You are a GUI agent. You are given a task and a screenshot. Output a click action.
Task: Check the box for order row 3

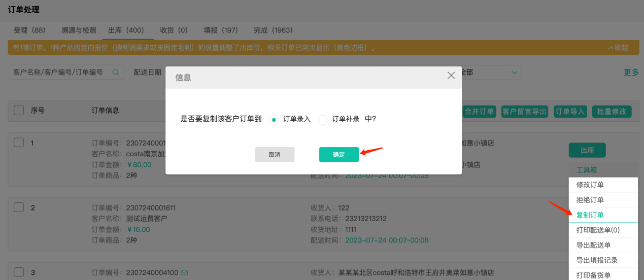click(x=19, y=272)
